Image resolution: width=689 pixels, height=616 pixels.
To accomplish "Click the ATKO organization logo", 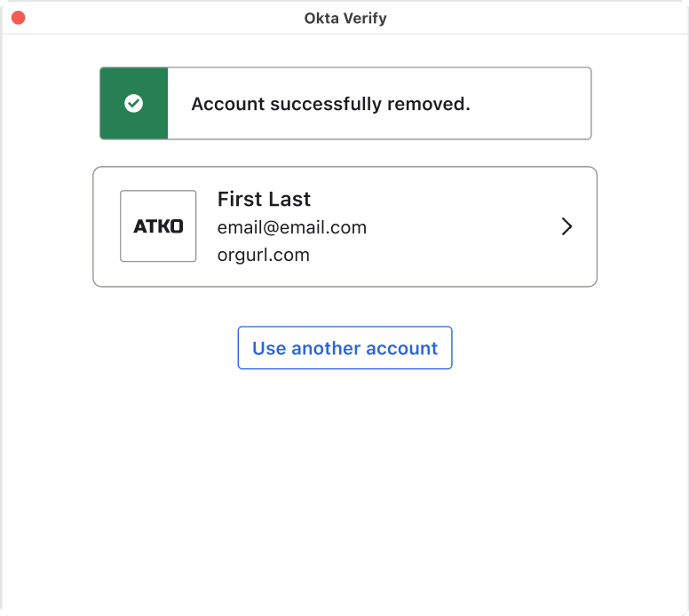I will tap(158, 226).
